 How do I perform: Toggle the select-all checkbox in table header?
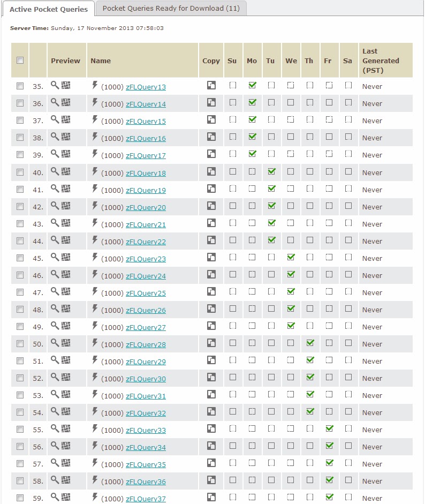point(20,61)
